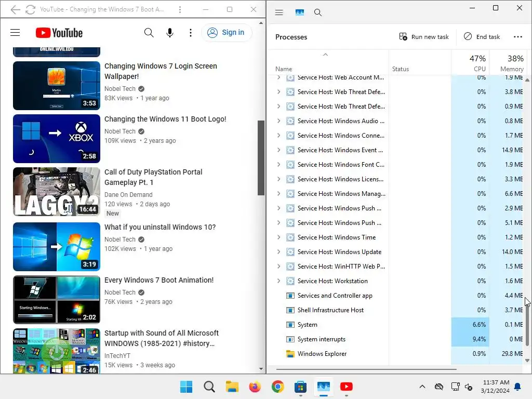Click the voice search microphone icon

point(170,33)
